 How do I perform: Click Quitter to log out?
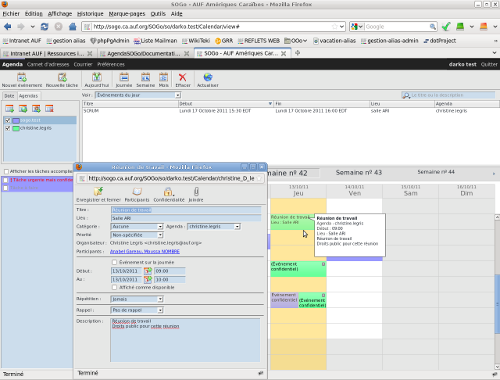tap(489, 64)
